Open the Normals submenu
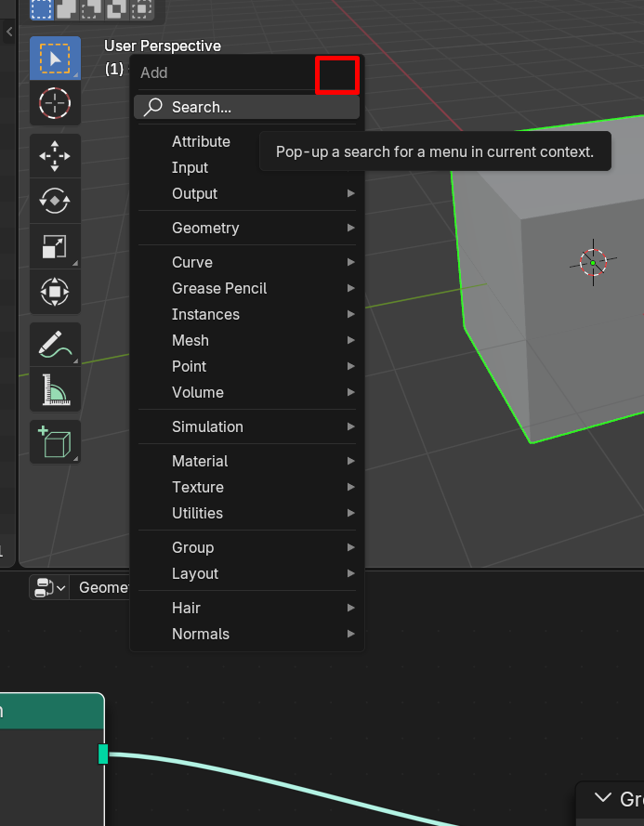The height and width of the screenshot is (826, 644). (246, 634)
